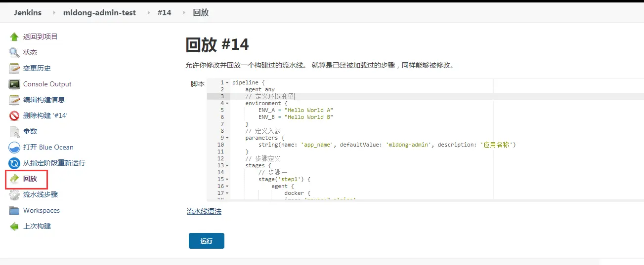Select 从指定阶段重新运行 entry
Image resolution: width=644 pixels, height=265 pixels.
coord(54,163)
